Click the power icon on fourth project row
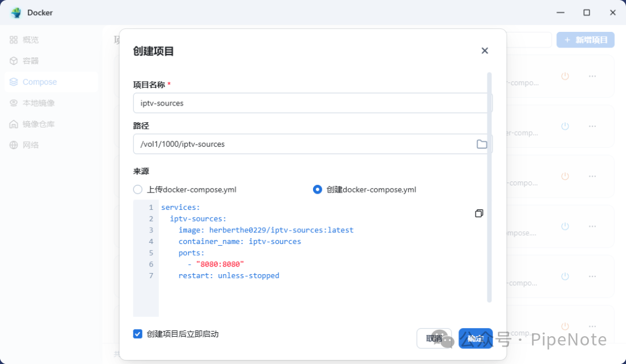626x364 pixels. 565,226
